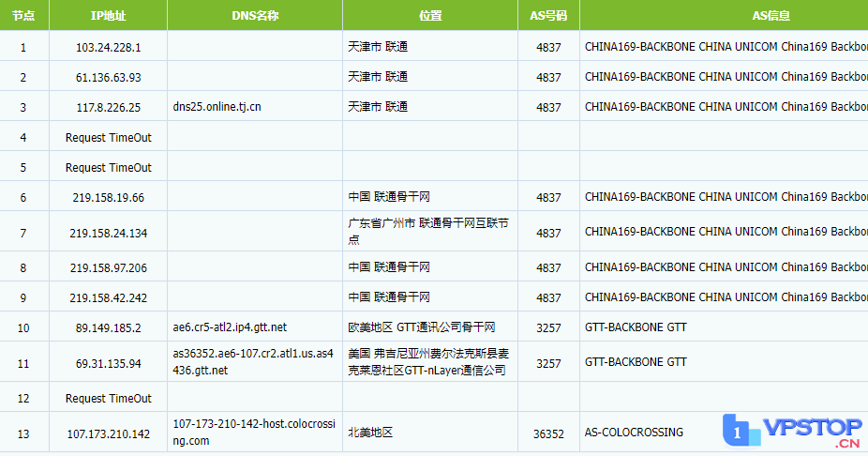The height and width of the screenshot is (456, 868).
Task: Click DNS name dns25.online.tj.cn
Action: click(x=217, y=106)
